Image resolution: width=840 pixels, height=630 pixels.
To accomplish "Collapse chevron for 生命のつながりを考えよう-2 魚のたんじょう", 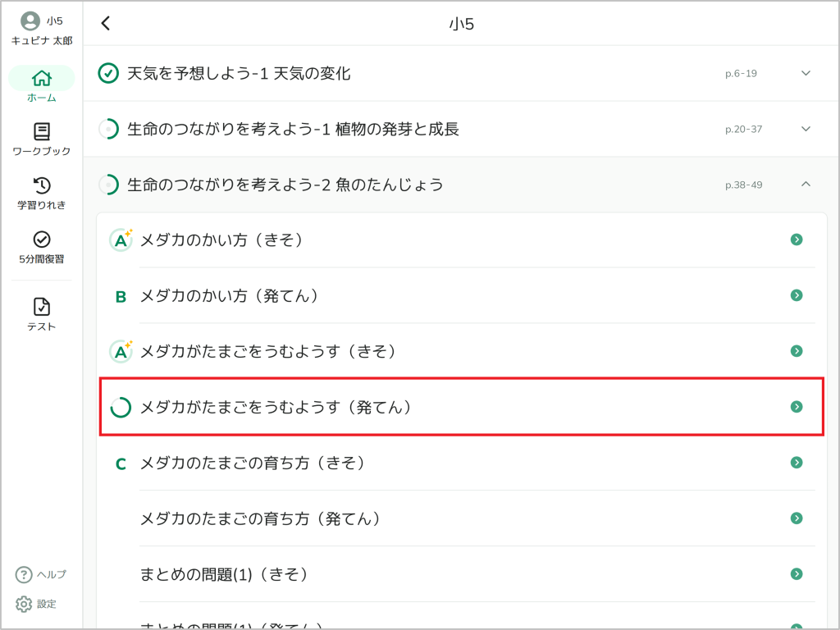I will pos(806,184).
